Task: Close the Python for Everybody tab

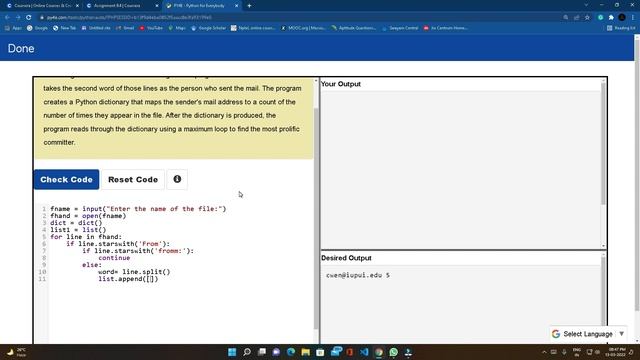Action: click(237, 6)
